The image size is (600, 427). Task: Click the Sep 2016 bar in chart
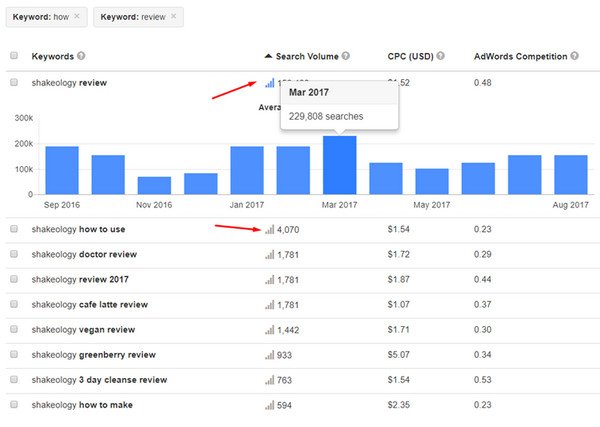pyautogui.click(x=62, y=170)
